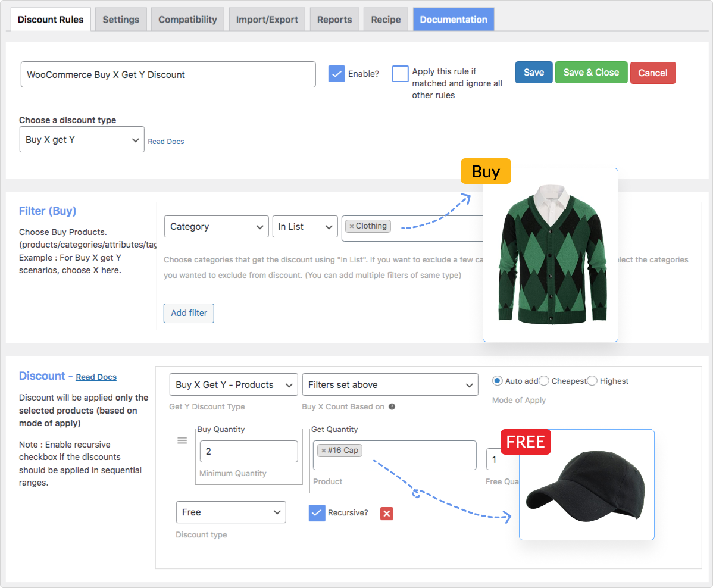Switch to the Settings tab
Viewport: 713px width, 588px height.
[x=121, y=20]
